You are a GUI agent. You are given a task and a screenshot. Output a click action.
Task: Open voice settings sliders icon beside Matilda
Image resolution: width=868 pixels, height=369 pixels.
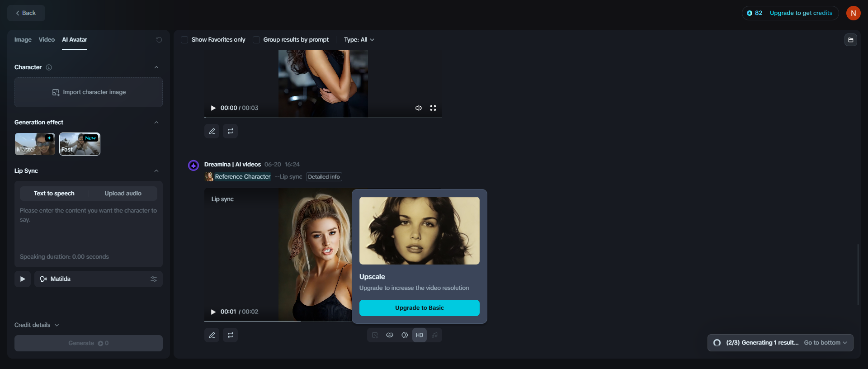tap(154, 279)
